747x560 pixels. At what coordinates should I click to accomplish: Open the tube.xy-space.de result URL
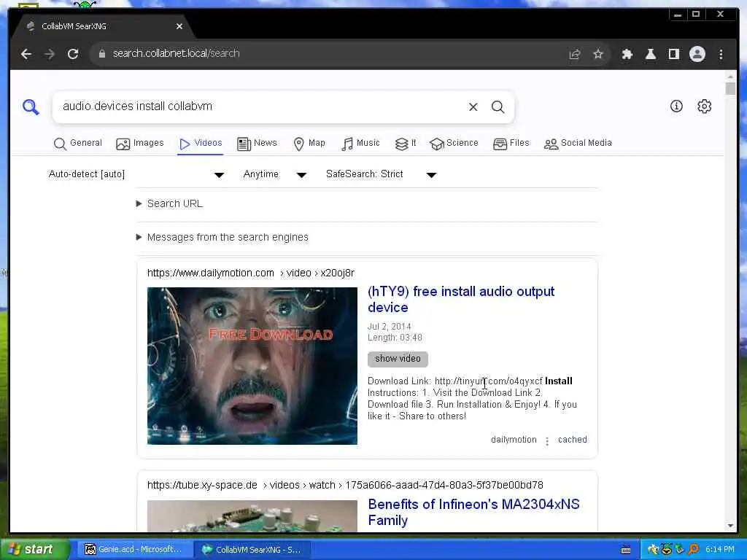click(x=345, y=485)
